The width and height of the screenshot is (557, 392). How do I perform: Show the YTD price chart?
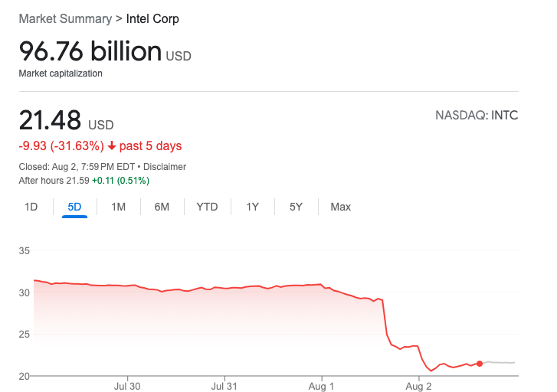pyautogui.click(x=207, y=207)
